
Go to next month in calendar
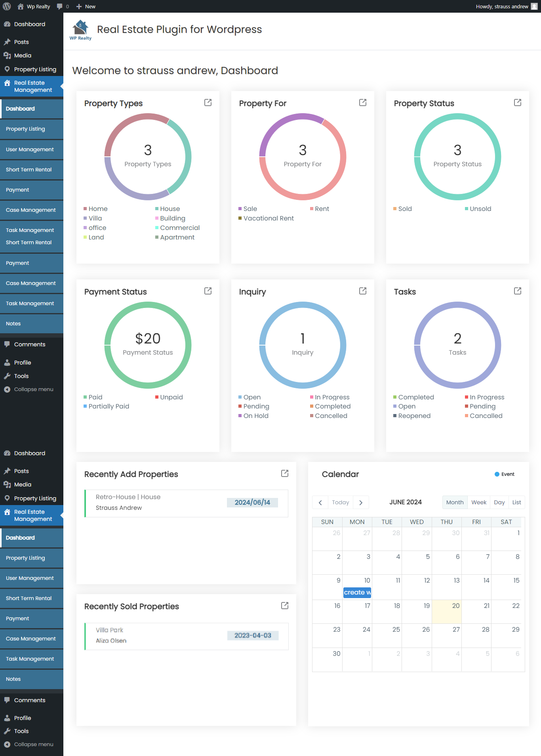pyautogui.click(x=361, y=502)
